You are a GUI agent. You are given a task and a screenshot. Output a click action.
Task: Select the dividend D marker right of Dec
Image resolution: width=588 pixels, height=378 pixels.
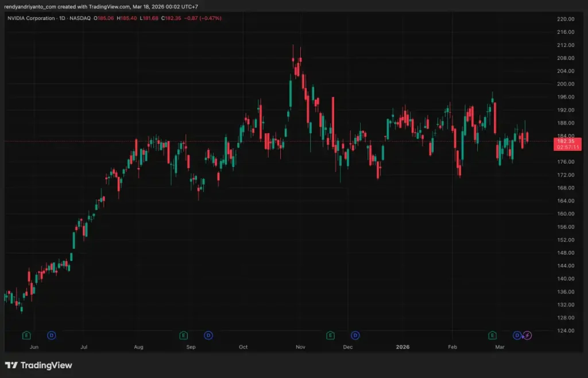pos(355,335)
